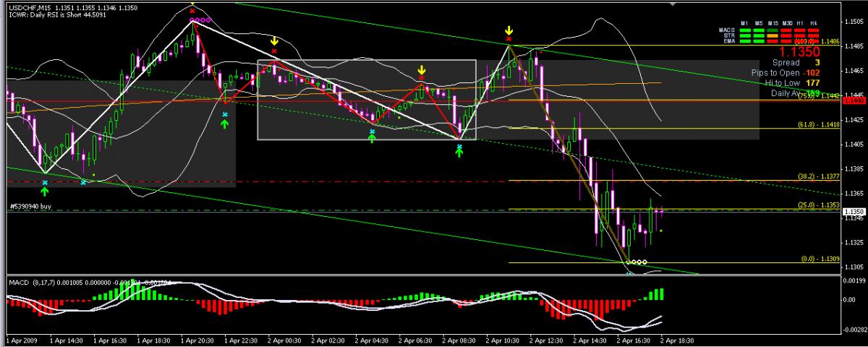Select the magenta circles marker at the top peak
The height and width of the screenshot is (347, 868).
pos(200,21)
